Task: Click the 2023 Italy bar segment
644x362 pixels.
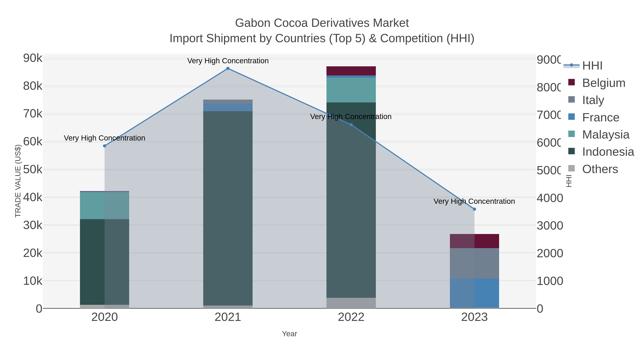Action: click(x=474, y=263)
